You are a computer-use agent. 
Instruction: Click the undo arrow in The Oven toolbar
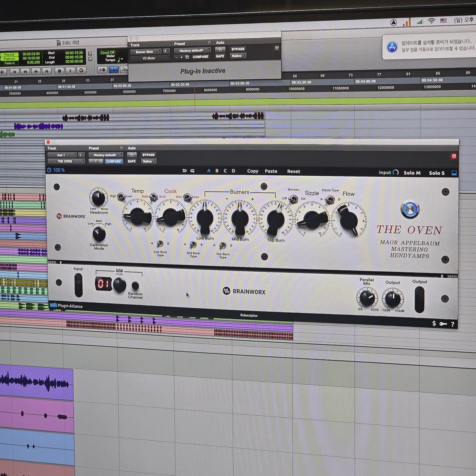[x=184, y=171]
